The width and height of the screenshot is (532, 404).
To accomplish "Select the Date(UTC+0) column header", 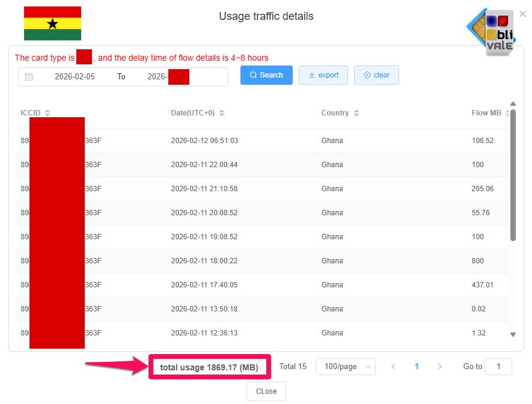I will point(194,112).
